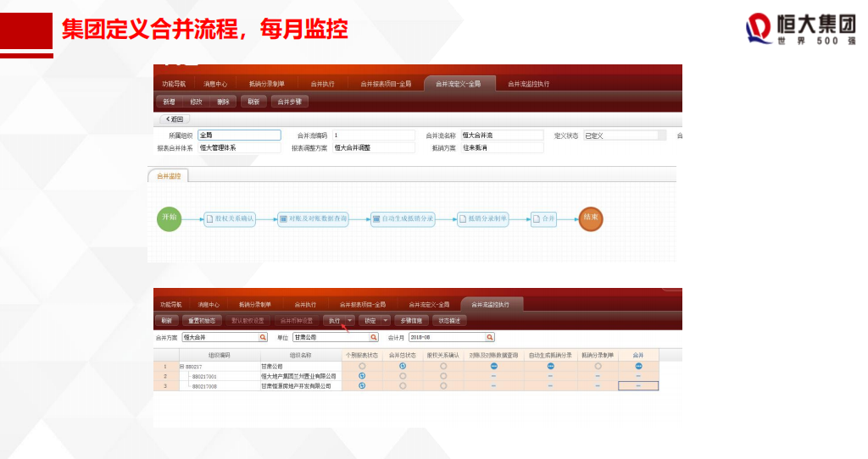Click the 组织名称 column header
The height and width of the screenshot is (459, 868).
click(301, 355)
